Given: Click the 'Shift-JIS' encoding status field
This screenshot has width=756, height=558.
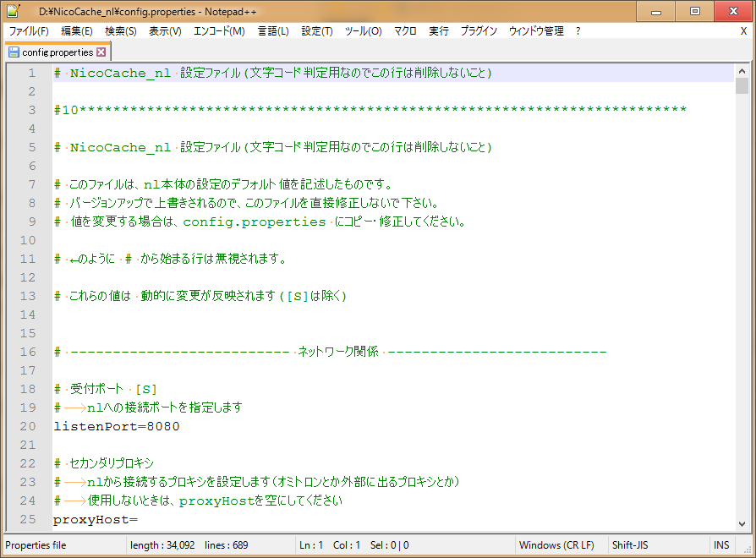Looking at the screenshot, I should 630,545.
